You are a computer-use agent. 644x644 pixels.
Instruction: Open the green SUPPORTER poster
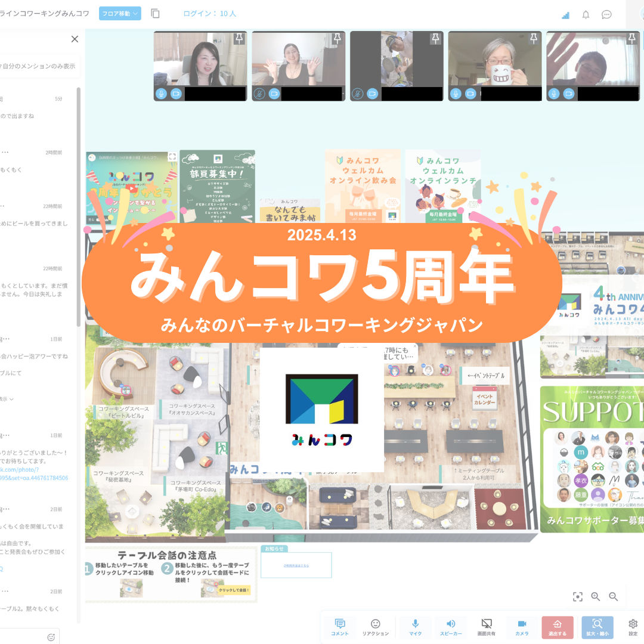592,459
